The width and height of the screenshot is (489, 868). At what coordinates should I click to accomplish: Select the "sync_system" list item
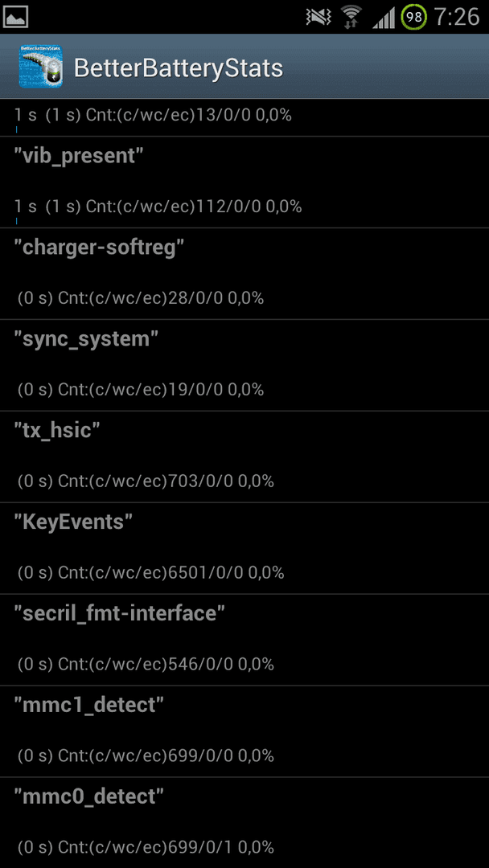(244, 366)
